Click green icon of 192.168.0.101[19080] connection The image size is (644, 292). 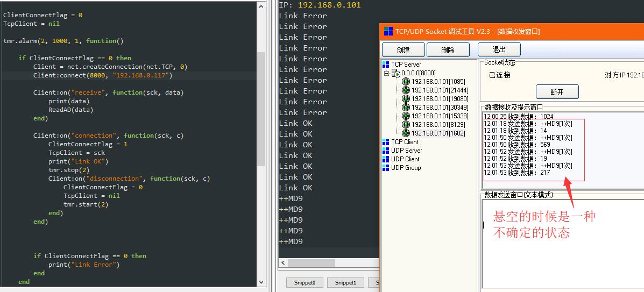[406, 99]
